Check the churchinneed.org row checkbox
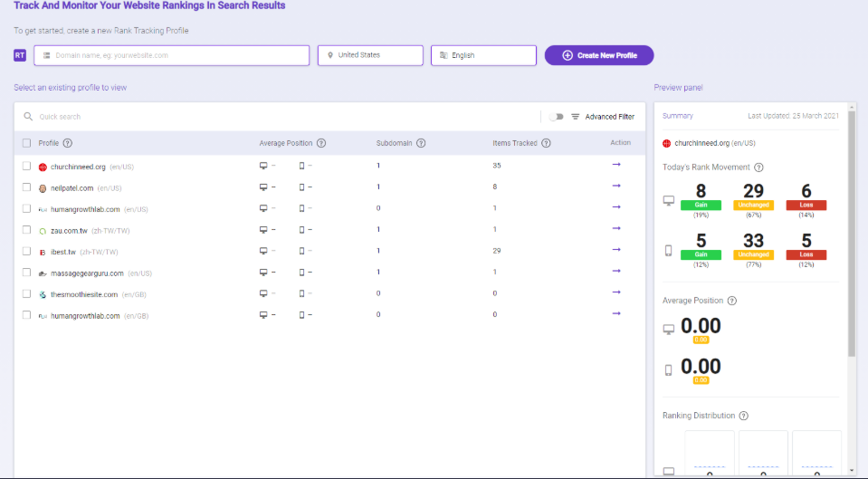The image size is (868, 479). pos(26,166)
